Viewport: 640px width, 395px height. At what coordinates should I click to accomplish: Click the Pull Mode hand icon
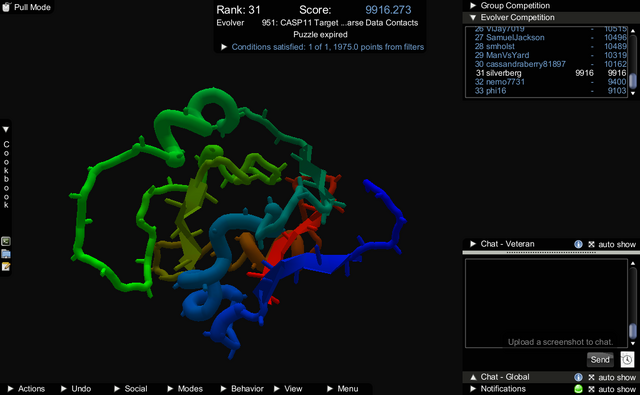6,7
